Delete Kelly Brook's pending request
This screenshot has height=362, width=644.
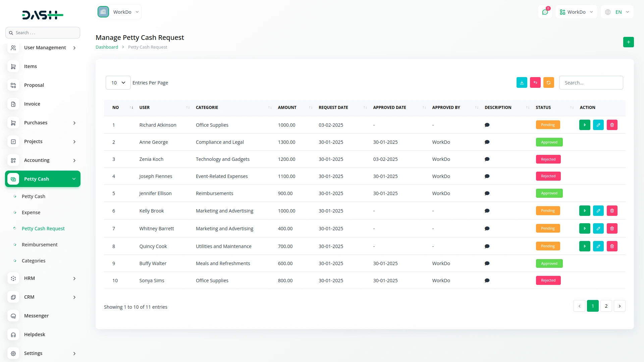tap(612, 210)
